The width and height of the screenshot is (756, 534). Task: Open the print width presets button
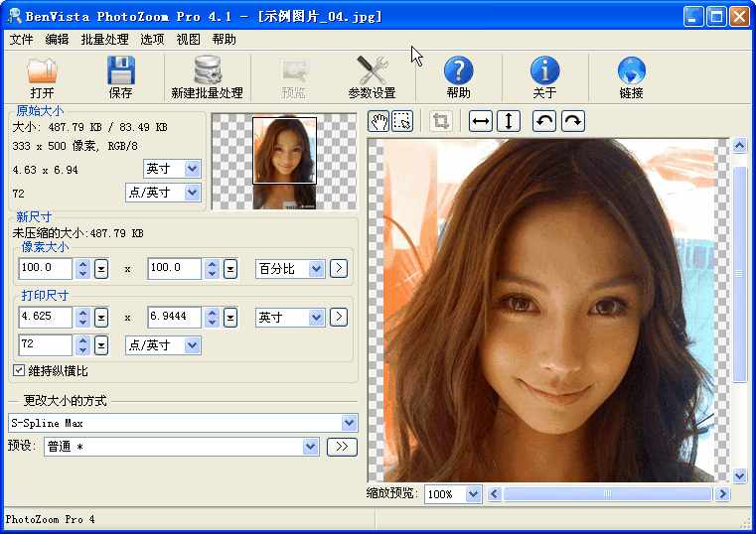coord(101,318)
